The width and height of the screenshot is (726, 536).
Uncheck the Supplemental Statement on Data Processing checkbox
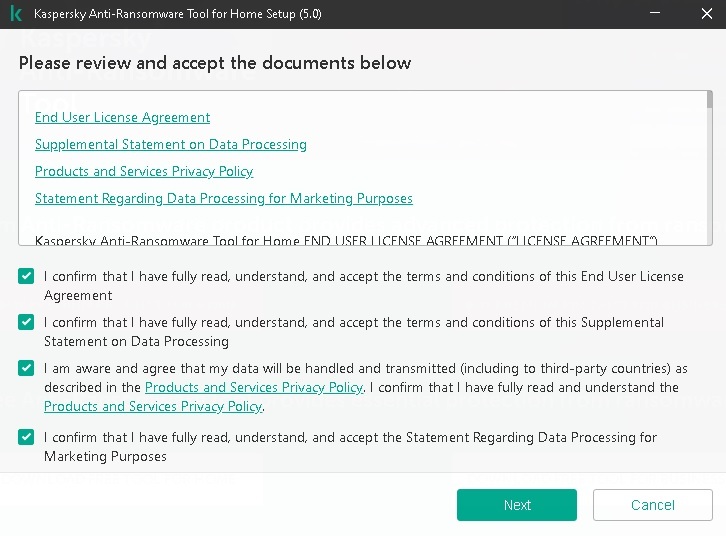26,322
